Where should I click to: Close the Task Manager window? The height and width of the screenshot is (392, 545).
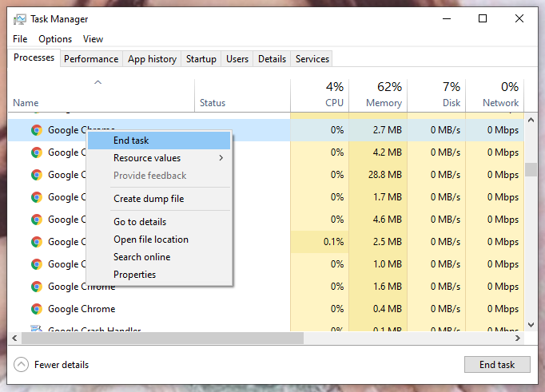pyautogui.click(x=519, y=18)
